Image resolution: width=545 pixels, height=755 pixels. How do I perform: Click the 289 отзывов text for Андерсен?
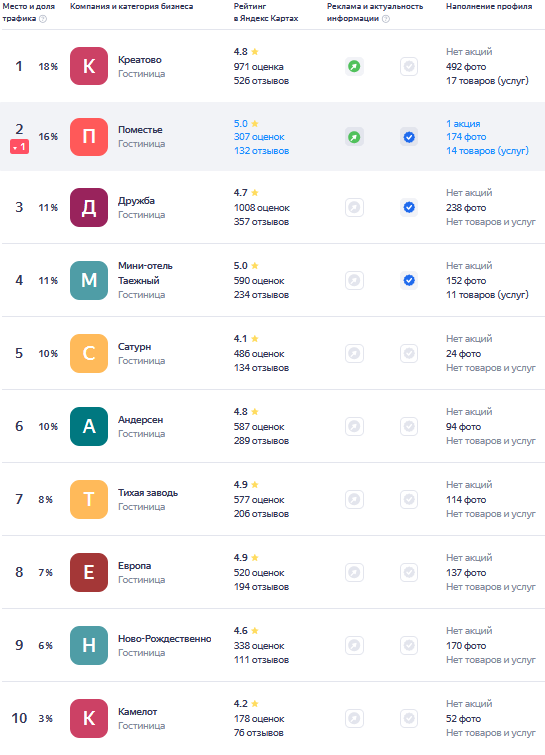tap(261, 441)
